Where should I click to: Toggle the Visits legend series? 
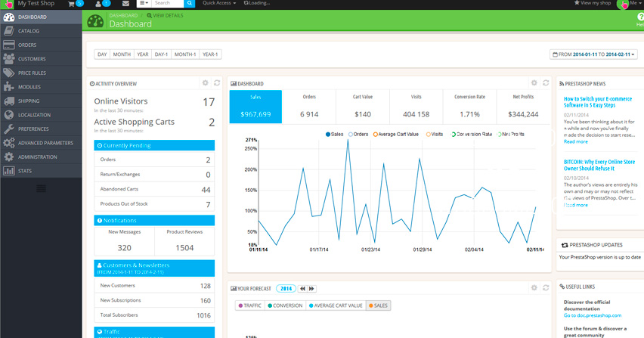(x=435, y=135)
